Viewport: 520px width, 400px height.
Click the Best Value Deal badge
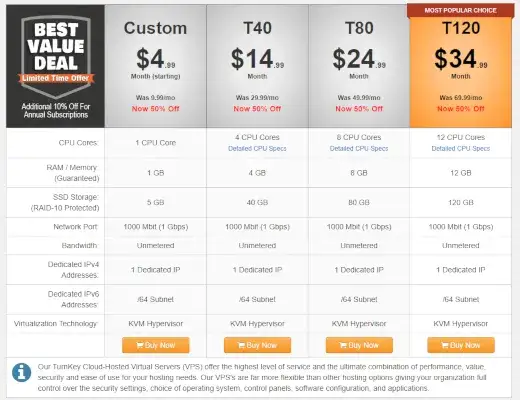(56, 57)
